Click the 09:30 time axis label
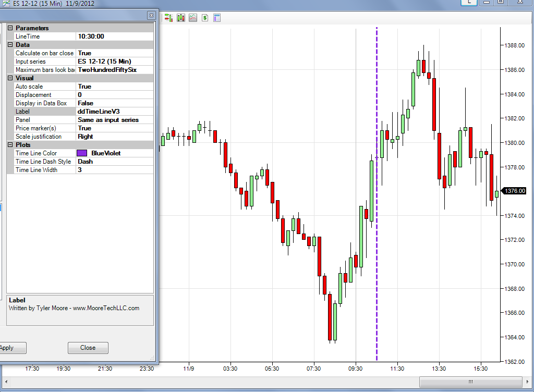The width and height of the screenshot is (534, 392). click(x=355, y=369)
